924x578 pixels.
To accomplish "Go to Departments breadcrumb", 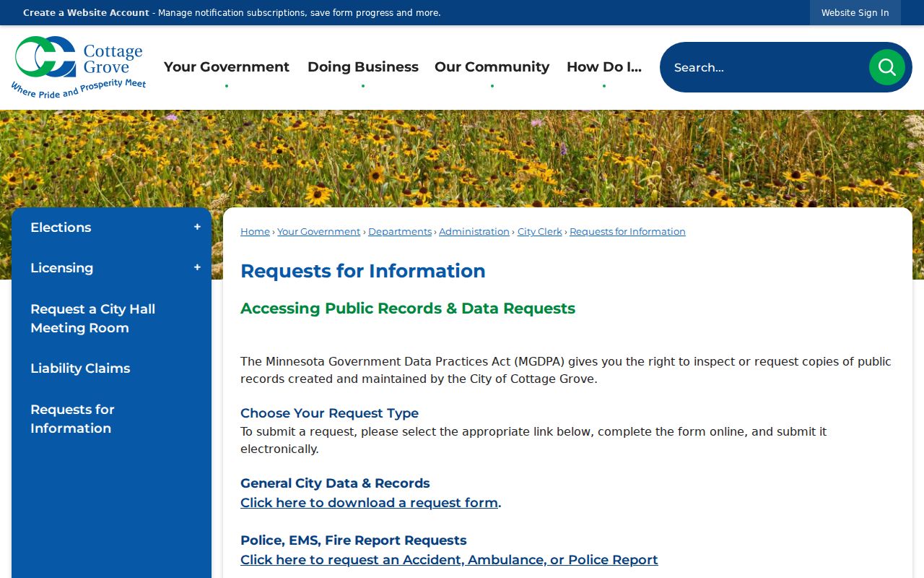I will tap(400, 232).
